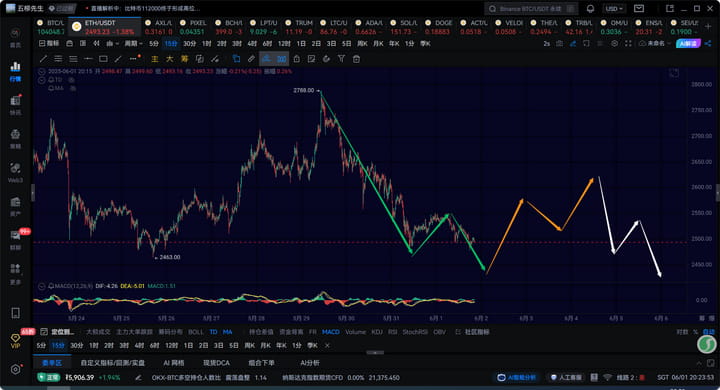Screen dimensions: 720x390
Task: Lock drawings with the padlock icon
Action: click(x=297, y=59)
